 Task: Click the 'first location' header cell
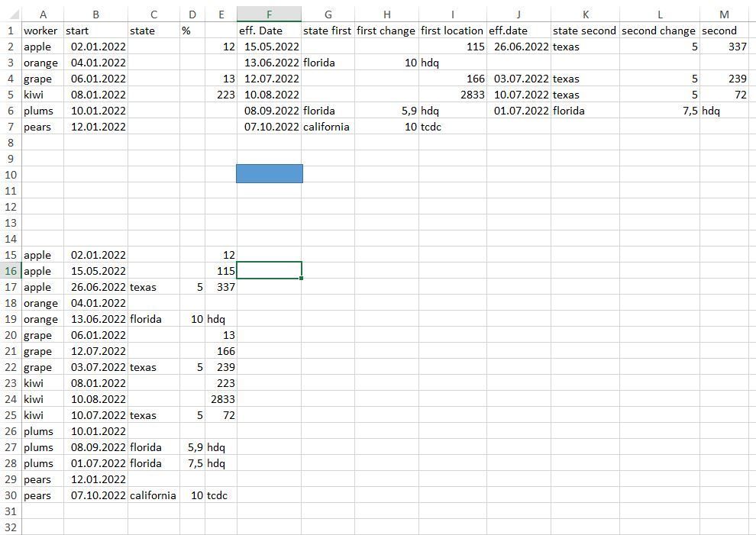(x=452, y=31)
